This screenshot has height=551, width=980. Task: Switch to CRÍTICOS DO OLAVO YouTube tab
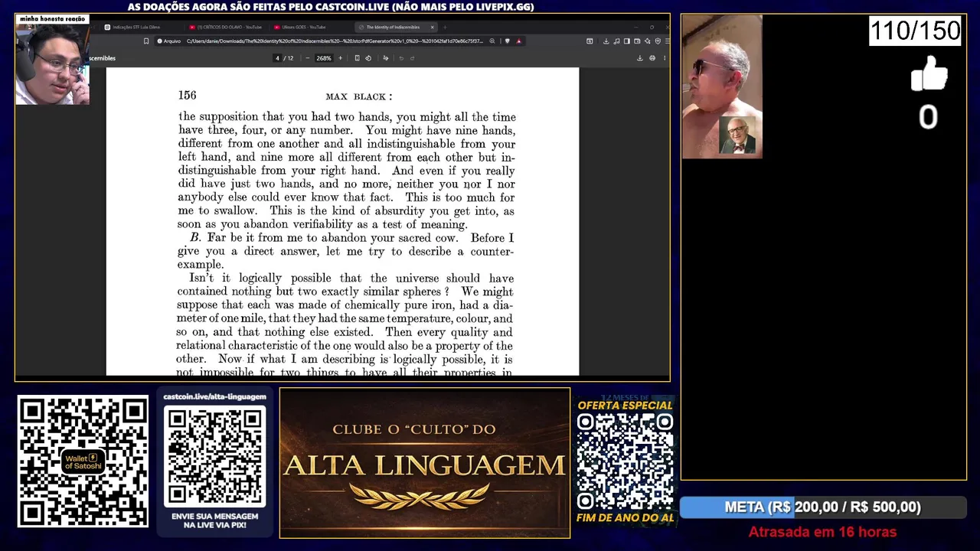click(225, 27)
